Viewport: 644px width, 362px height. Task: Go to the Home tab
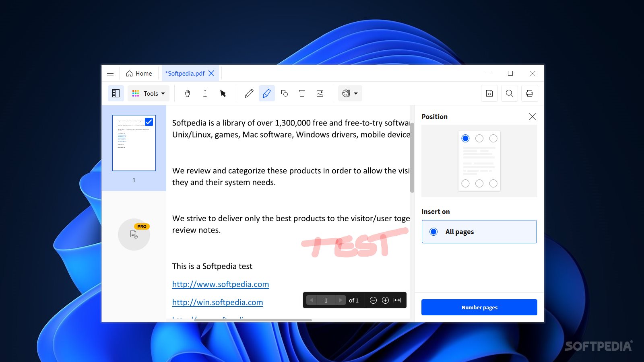click(139, 73)
